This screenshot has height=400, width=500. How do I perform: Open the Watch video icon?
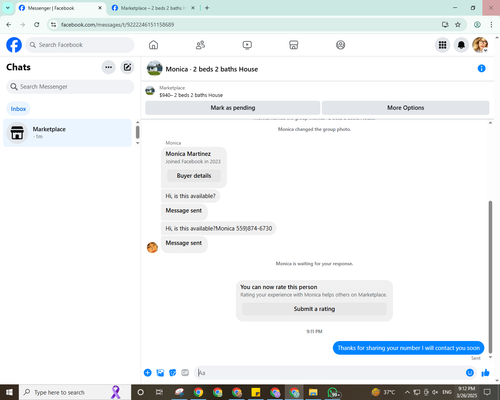click(247, 45)
